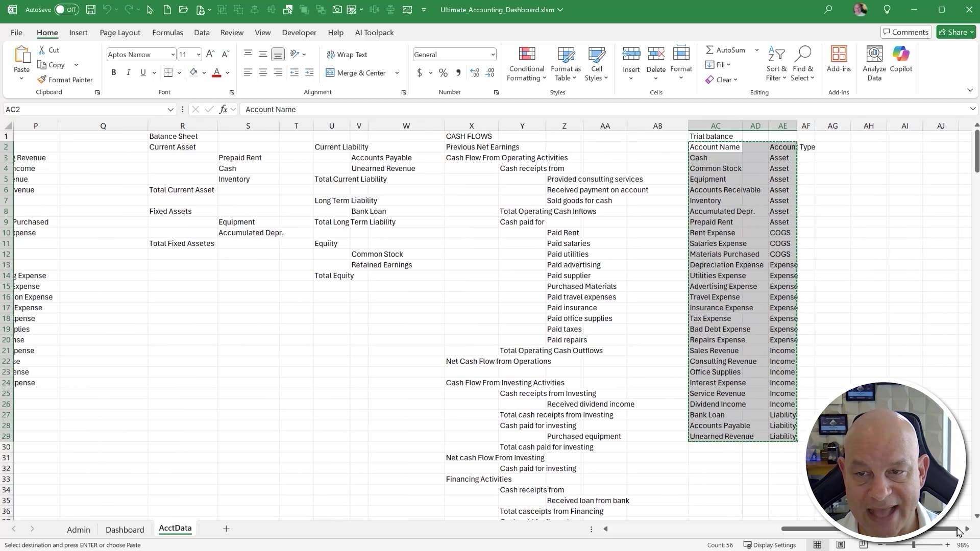Open Conditional Formatting options
Viewport: 980px width, 551px height.
point(526,64)
